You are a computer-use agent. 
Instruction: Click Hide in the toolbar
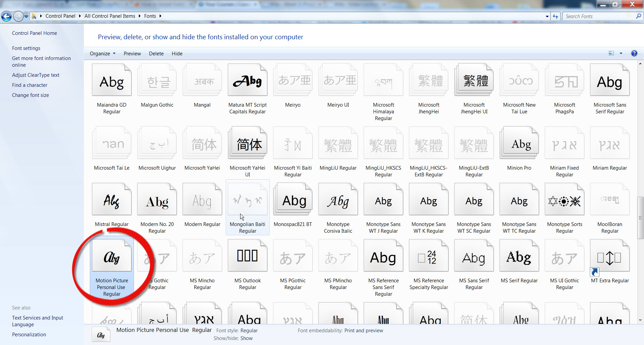pos(177,54)
